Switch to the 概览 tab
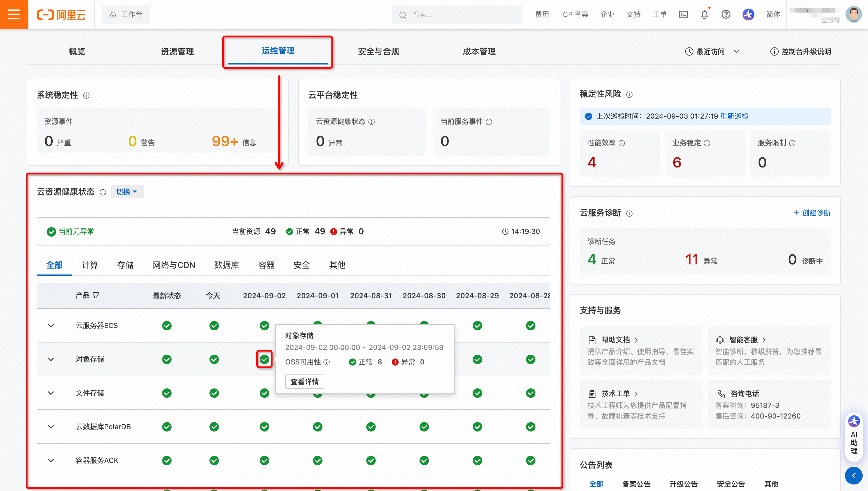The height and width of the screenshot is (491, 868). click(x=77, y=51)
